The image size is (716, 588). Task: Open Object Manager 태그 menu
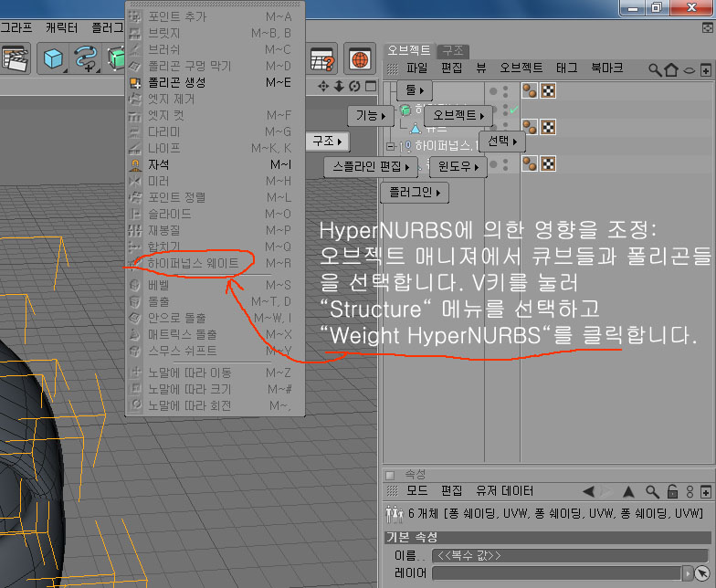(x=566, y=68)
